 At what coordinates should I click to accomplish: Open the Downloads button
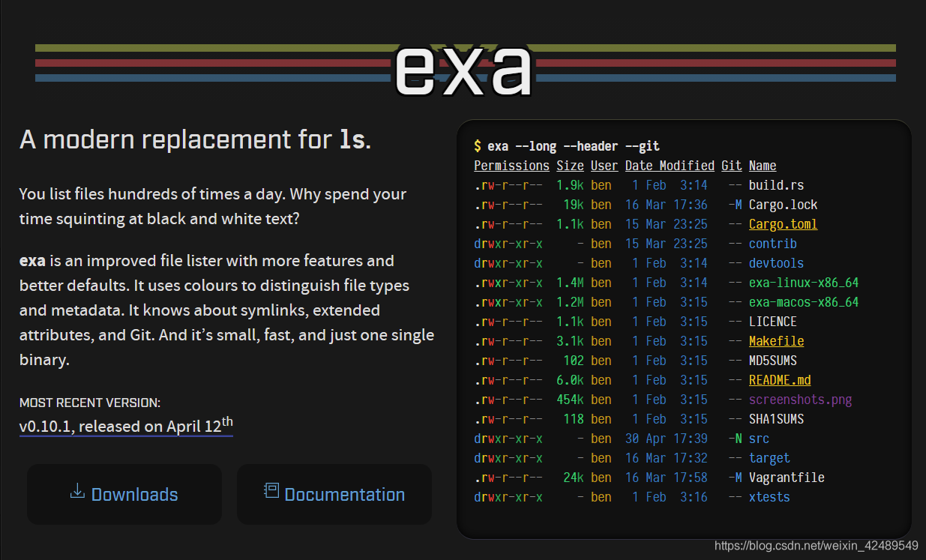124,494
